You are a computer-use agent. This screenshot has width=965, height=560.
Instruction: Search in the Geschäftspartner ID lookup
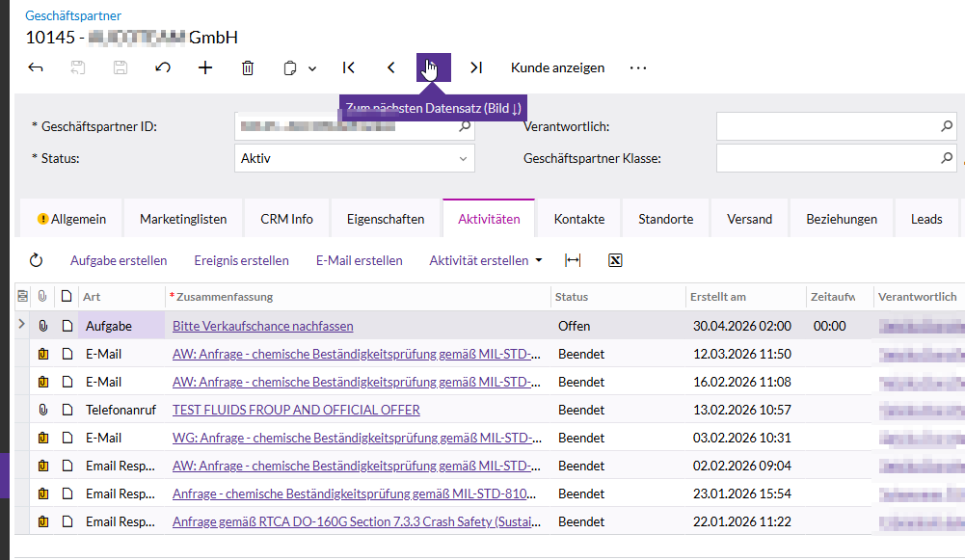pos(465,126)
